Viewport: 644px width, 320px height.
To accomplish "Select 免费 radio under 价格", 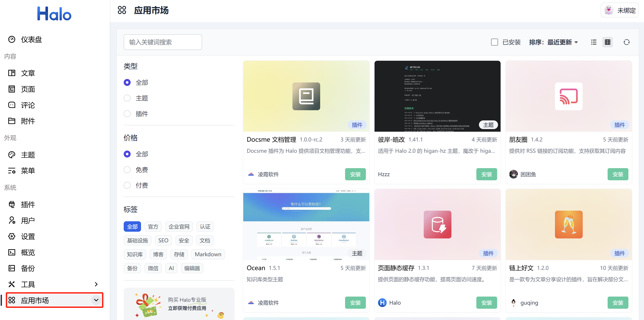I will (127, 170).
